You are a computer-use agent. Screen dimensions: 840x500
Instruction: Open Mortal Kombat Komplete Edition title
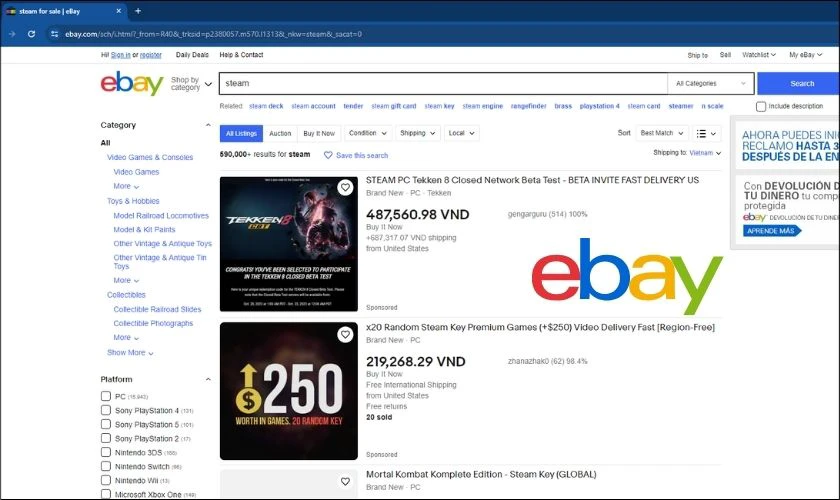pyautogui.click(x=481, y=474)
